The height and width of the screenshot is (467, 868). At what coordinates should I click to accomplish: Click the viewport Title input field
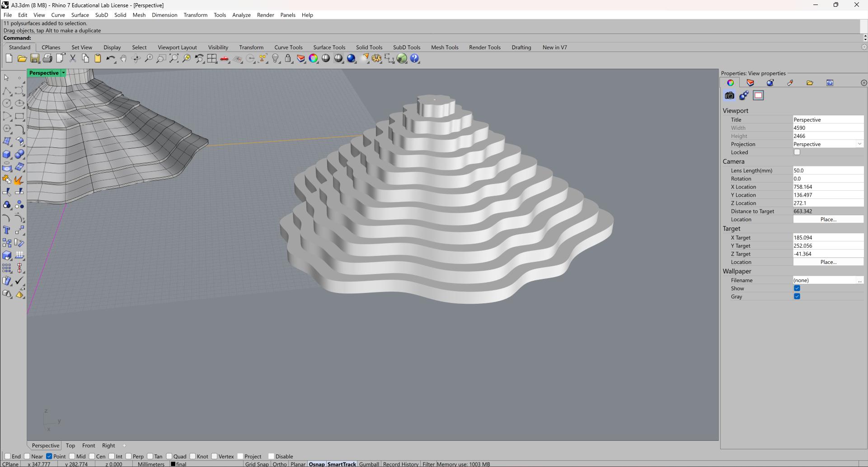pos(828,120)
